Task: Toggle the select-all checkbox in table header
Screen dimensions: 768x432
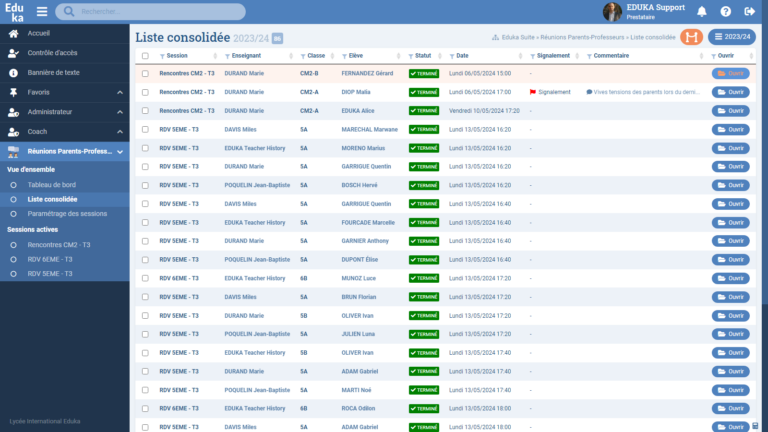Action: coord(145,56)
